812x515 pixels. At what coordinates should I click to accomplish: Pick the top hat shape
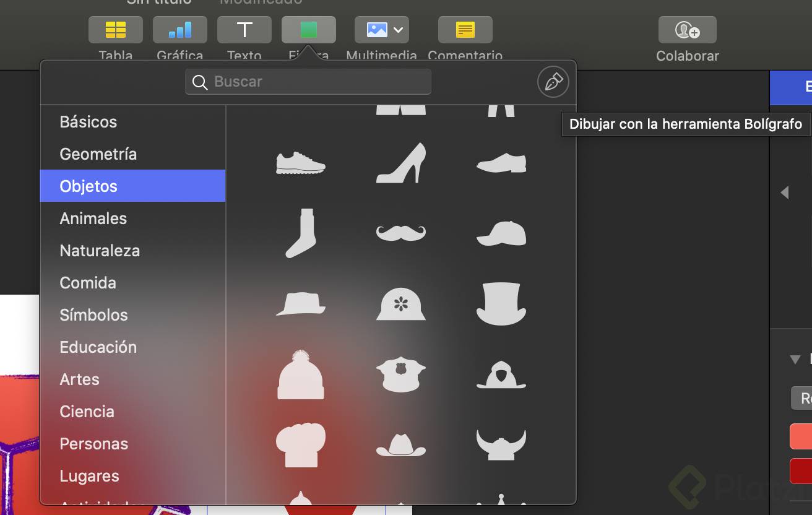pyautogui.click(x=501, y=303)
